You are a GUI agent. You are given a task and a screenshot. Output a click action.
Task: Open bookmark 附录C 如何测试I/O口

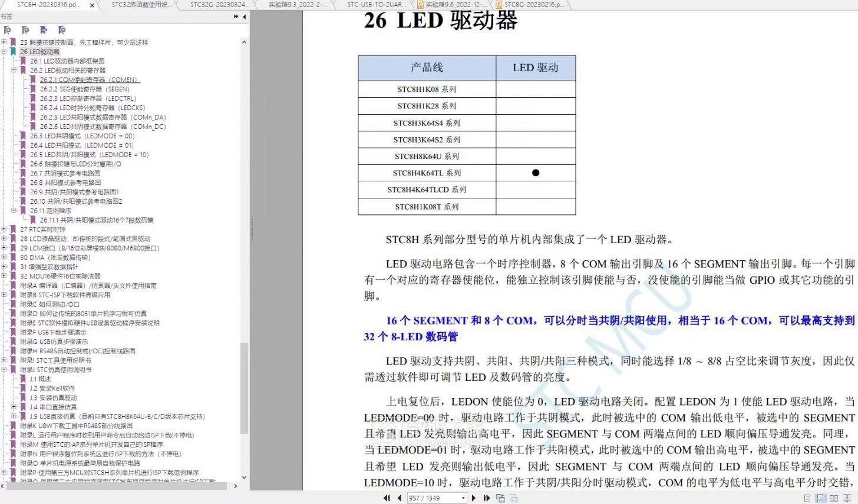tap(49, 304)
